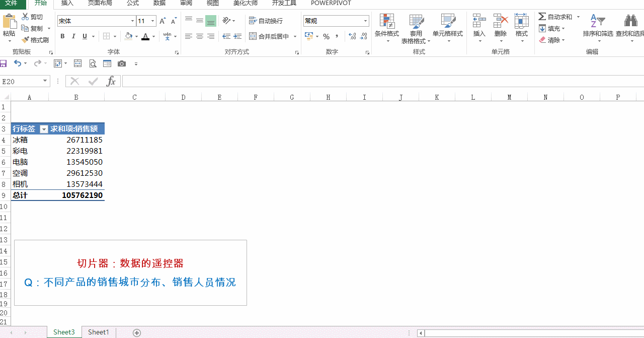Screen dimensions: 644x338
Task: Click AutoSum (自动求和) button
Action: pyautogui.click(x=555, y=17)
